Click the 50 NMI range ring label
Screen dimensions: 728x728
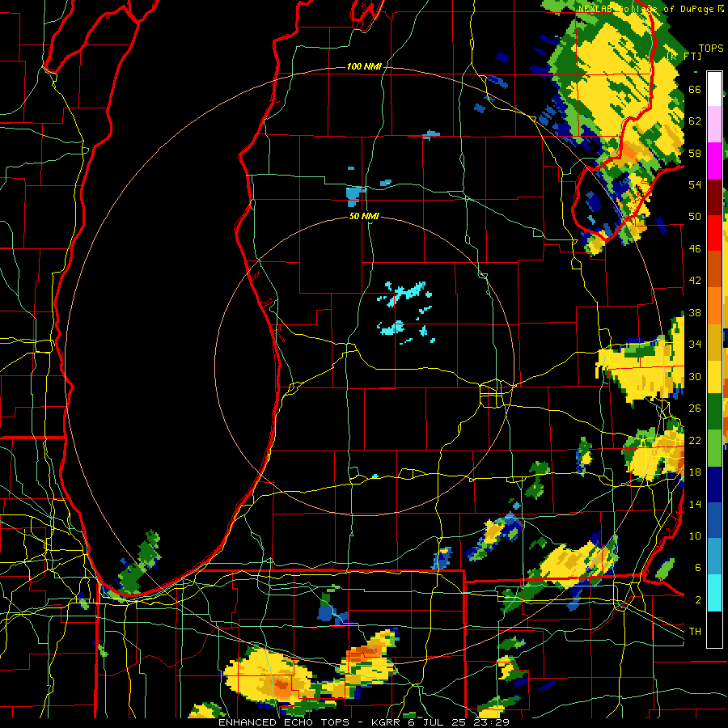(364, 216)
